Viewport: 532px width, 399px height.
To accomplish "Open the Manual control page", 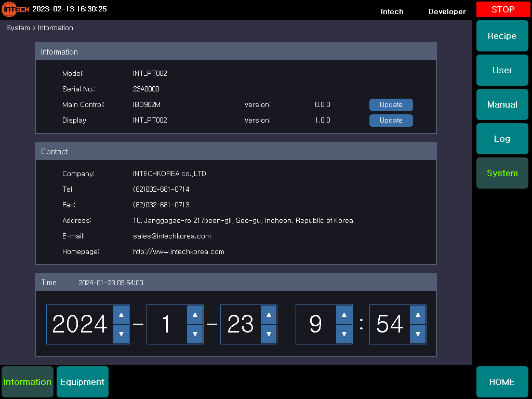I will [x=502, y=105].
